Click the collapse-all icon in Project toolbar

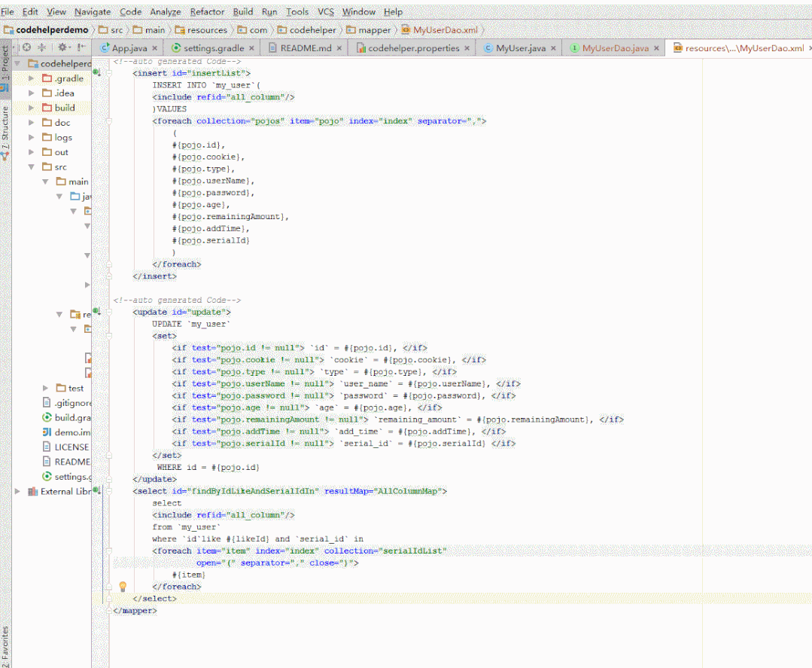tap(41, 47)
